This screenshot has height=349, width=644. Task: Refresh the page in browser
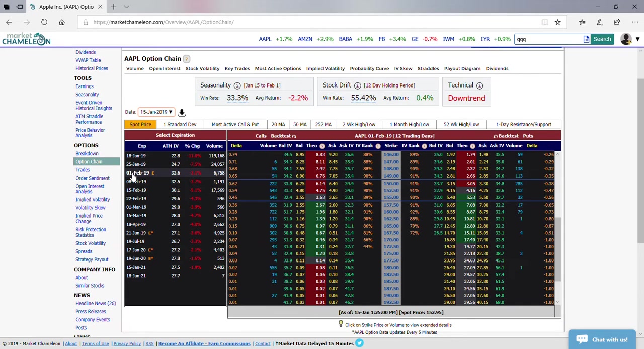(x=44, y=22)
